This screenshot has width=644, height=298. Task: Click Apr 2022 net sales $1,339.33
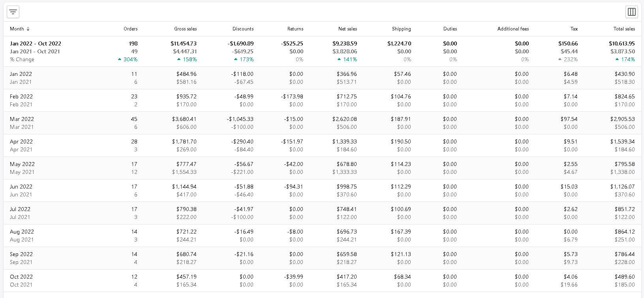click(345, 141)
